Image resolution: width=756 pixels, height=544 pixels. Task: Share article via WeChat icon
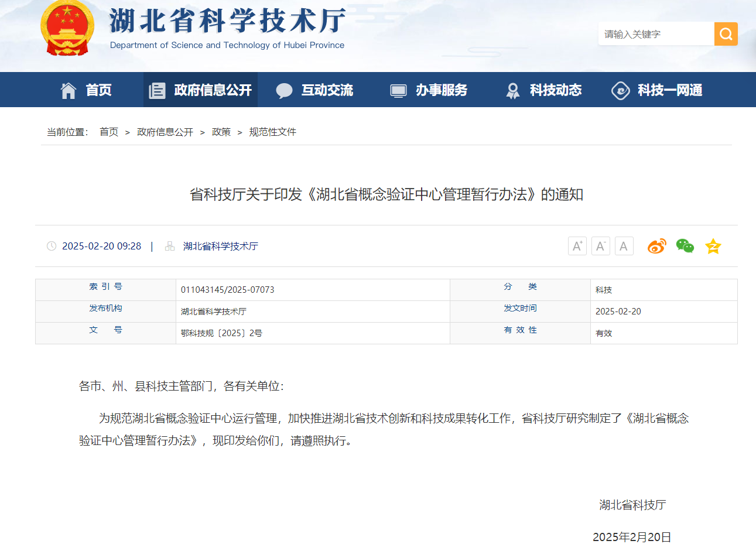pos(685,246)
